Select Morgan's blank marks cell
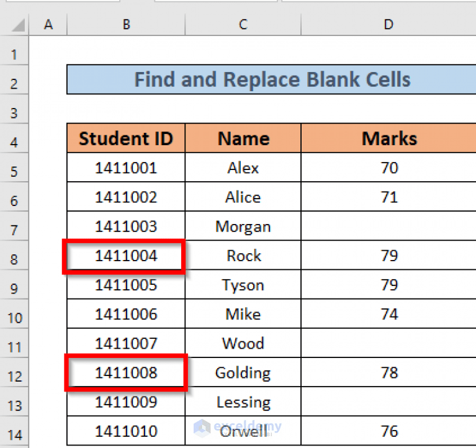Viewport: 476px width, 448px height. pyautogui.click(x=388, y=226)
